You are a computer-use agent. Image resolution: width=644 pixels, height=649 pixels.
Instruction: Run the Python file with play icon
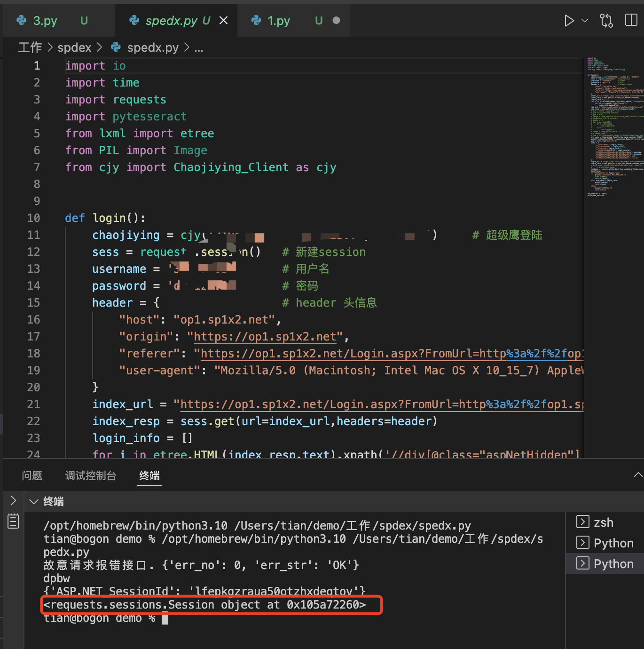click(569, 21)
